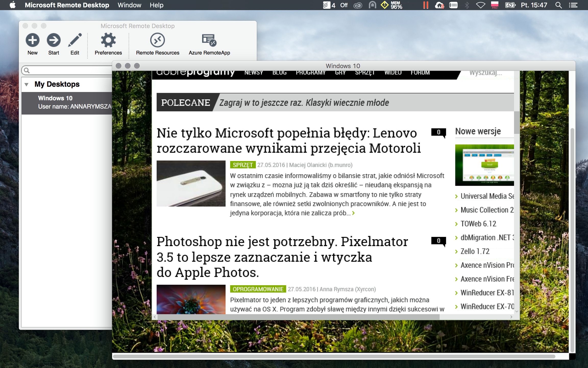Screen dimensions: 588x368
Task: Click author Maciej Olanicki (b.munro)
Action: tap(321, 165)
